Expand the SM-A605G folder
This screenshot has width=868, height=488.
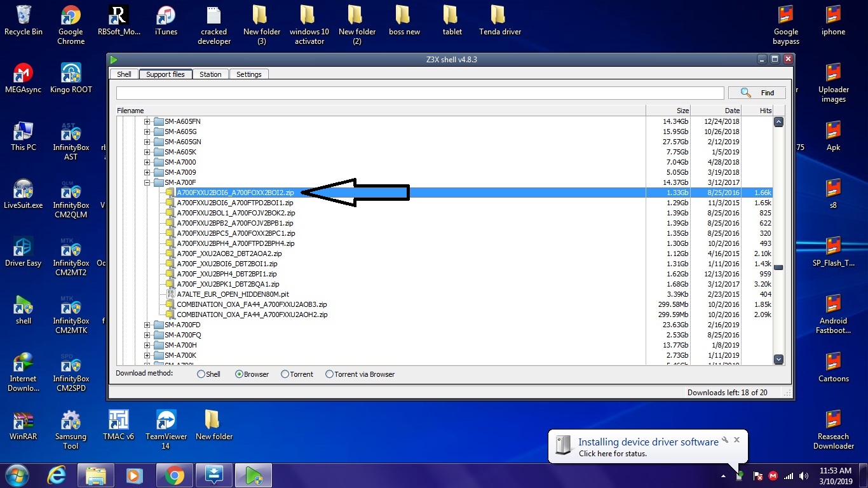147,132
